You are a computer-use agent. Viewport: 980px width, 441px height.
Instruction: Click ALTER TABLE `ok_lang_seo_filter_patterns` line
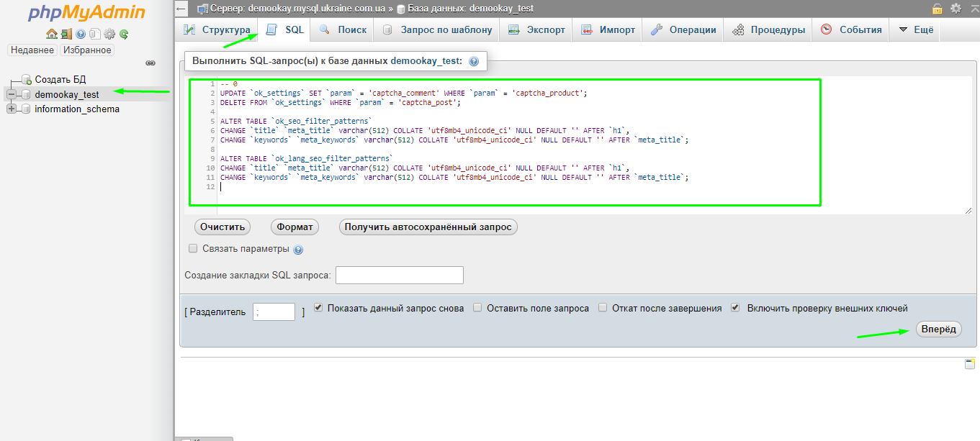307,158
